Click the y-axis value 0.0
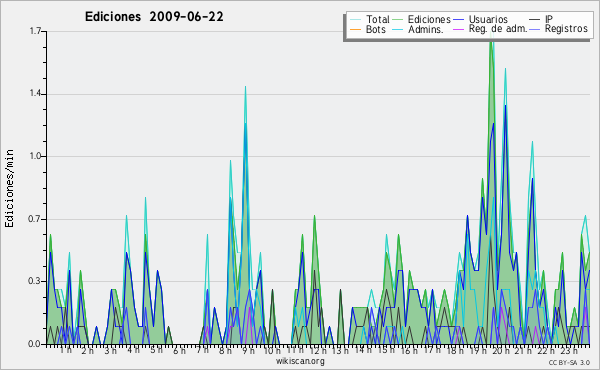The image size is (600, 370). [x=35, y=344]
